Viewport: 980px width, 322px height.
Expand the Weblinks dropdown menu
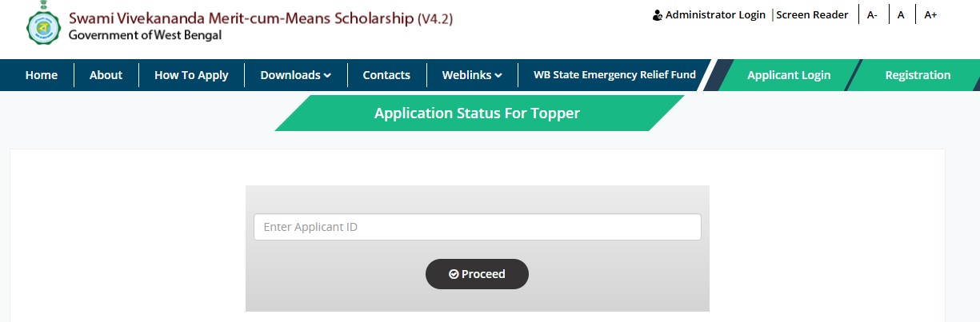472,75
